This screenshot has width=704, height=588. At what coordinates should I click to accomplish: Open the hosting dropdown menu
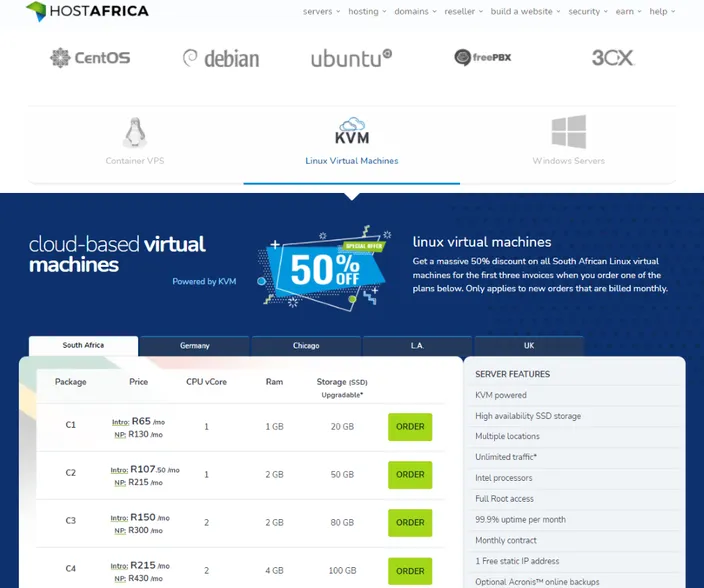[367, 11]
